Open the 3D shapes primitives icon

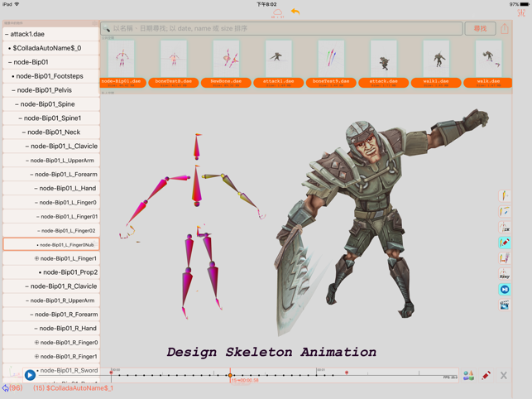(468, 375)
